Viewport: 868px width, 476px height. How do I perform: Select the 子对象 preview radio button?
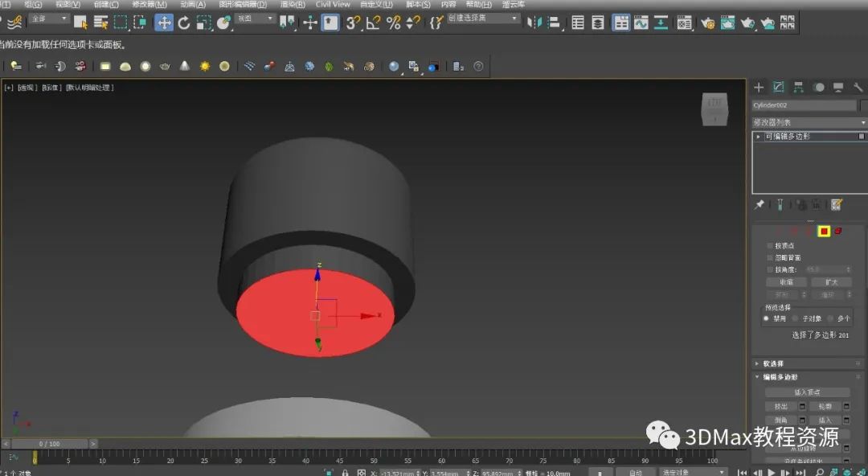(796, 318)
